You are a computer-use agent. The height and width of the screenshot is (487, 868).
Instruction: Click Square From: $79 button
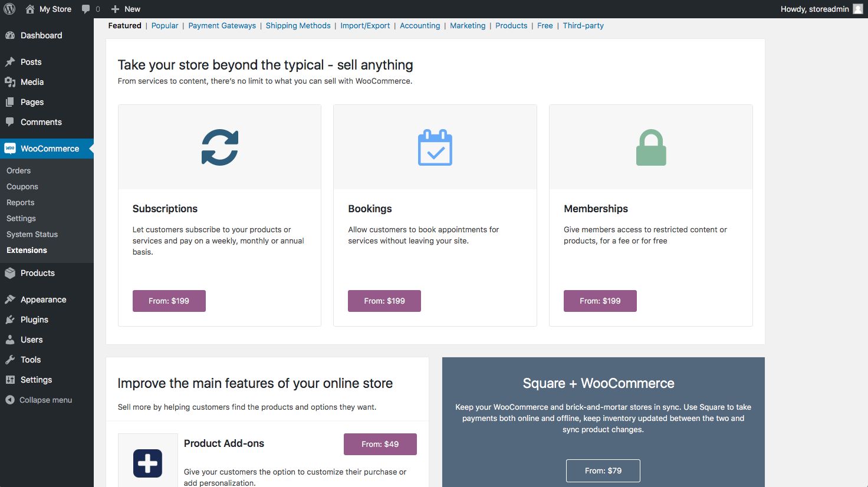(x=603, y=470)
